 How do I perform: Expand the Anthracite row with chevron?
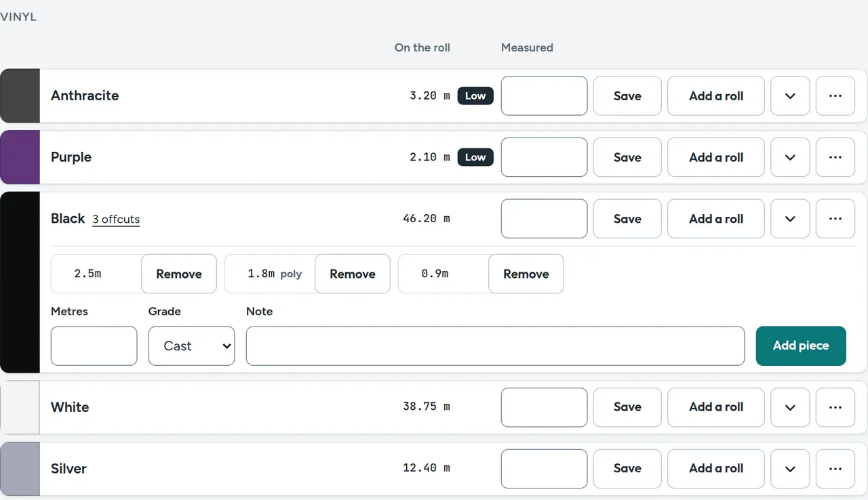pyautogui.click(x=790, y=96)
